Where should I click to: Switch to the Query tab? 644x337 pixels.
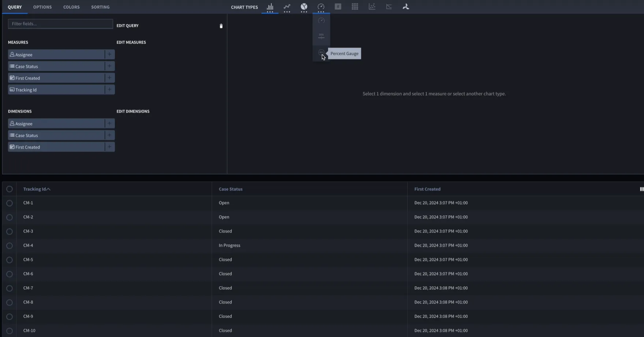15,7
